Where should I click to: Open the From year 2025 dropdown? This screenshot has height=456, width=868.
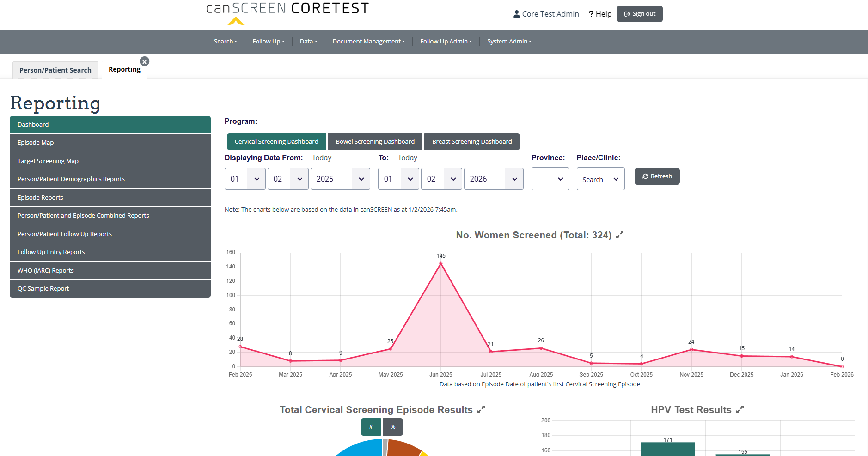[x=340, y=179]
